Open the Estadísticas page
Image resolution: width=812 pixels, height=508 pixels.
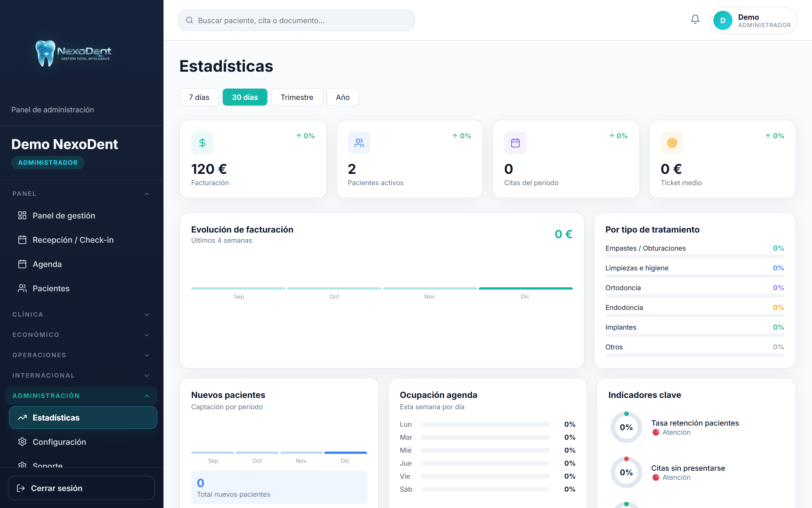(83, 418)
